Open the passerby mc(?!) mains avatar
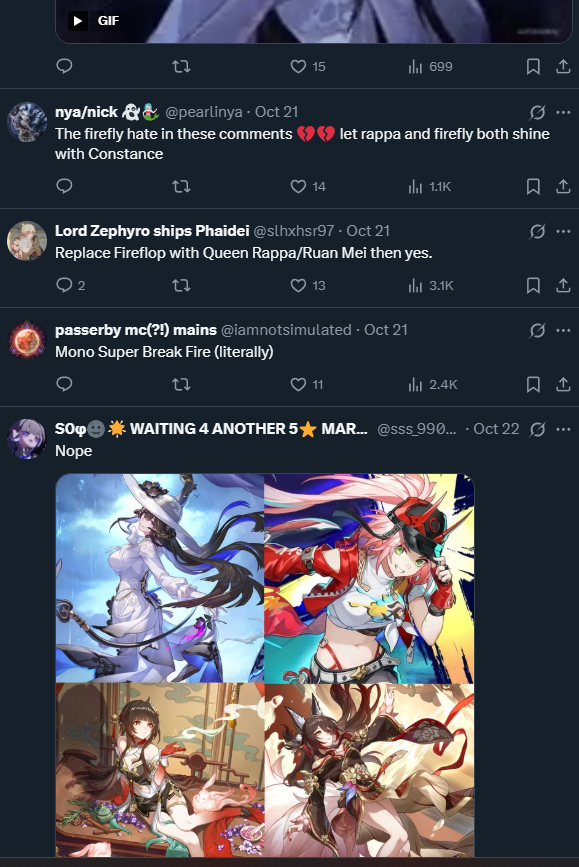Image resolution: width=579 pixels, height=867 pixels. pos(27,340)
